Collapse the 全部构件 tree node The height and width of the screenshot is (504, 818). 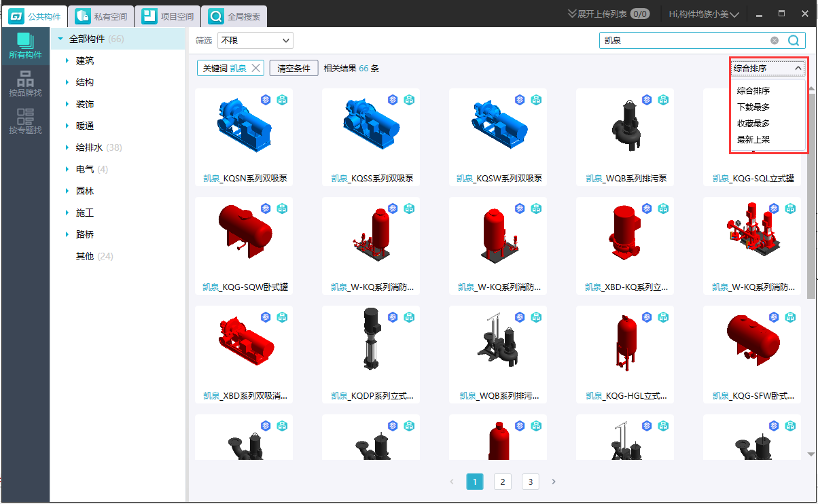click(60, 39)
